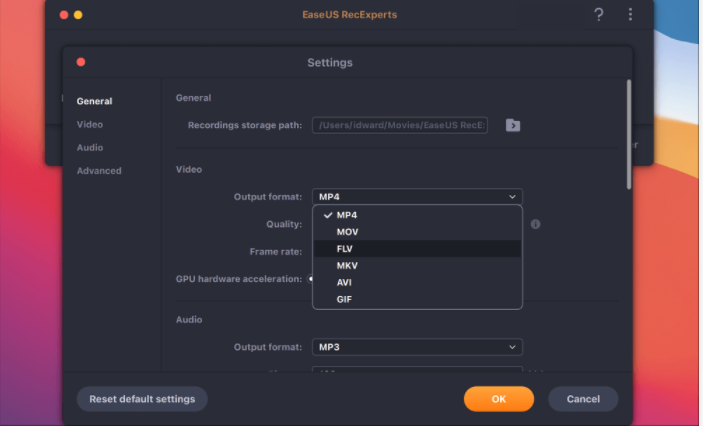This screenshot has width=703, height=426.
Task: Open the three-dot more options menu
Action: click(630, 14)
